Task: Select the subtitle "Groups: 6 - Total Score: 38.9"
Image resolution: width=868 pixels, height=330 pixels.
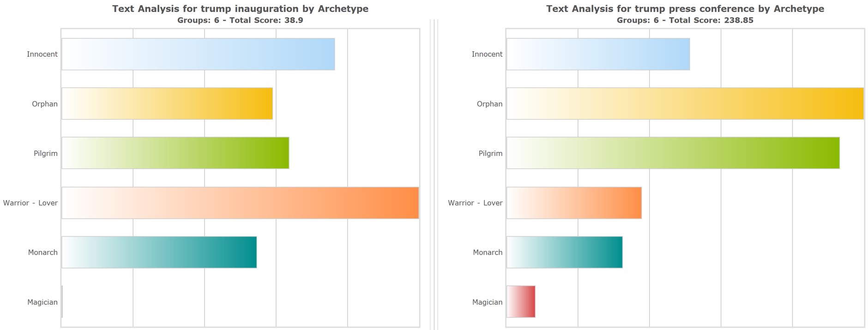Action: pos(241,20)
